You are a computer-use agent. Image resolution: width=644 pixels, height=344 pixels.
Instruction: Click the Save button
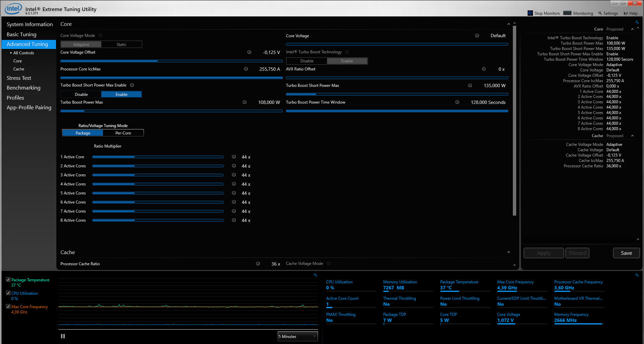pyautogui.click(x=626, y=253)
